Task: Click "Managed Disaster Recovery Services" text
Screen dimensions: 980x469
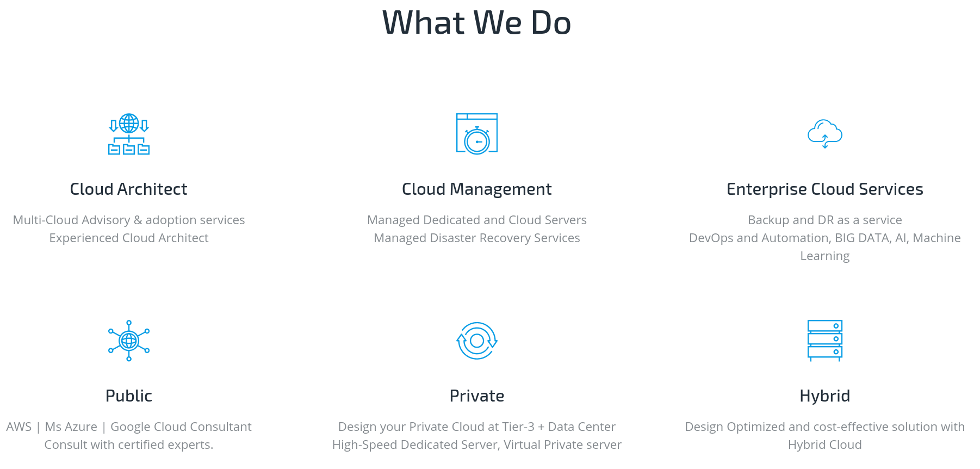Action: 477,238
